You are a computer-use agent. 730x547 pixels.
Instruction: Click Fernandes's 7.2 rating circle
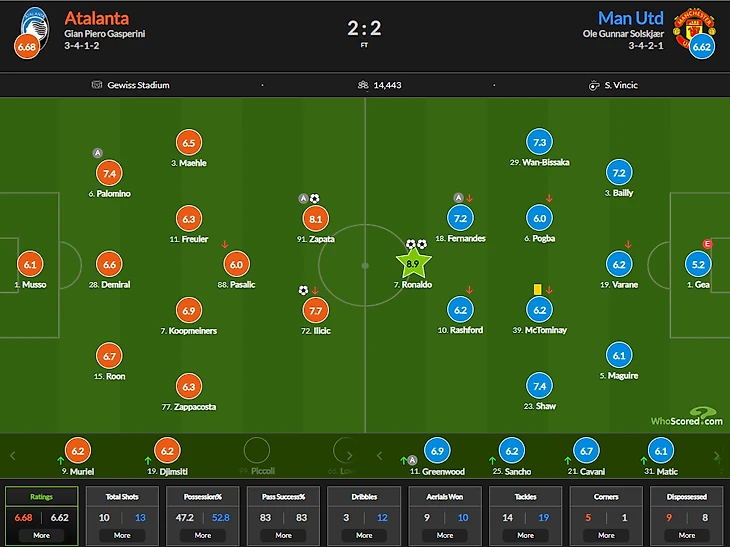pos(461,218)
